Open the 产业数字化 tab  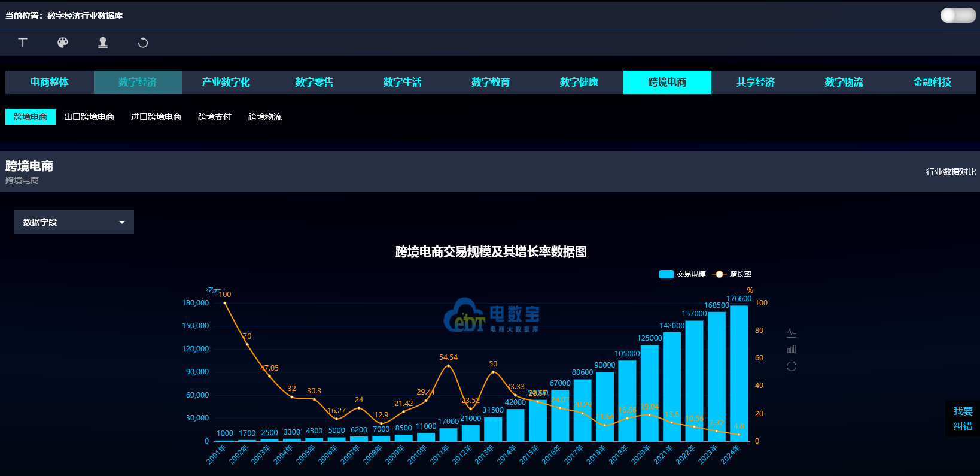[226, 82]
